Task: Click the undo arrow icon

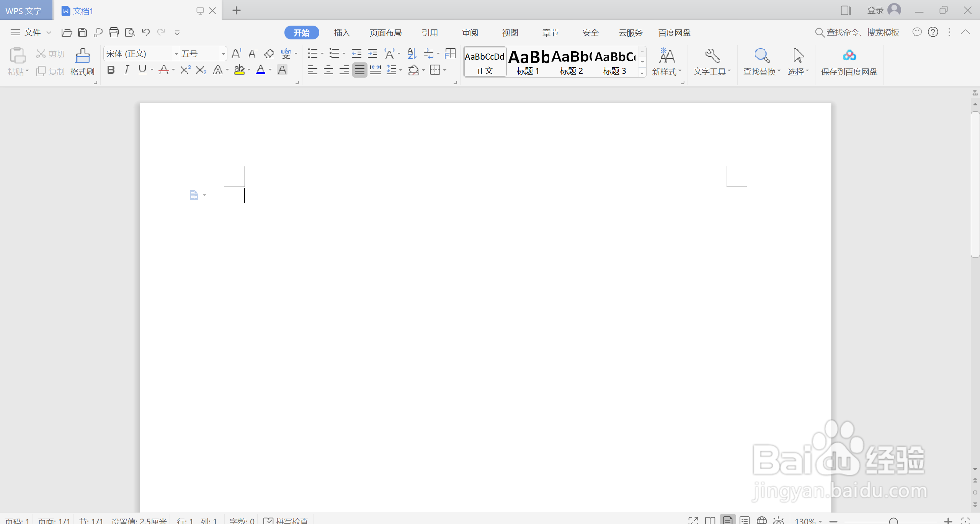Action: click(x=145, y=33)
